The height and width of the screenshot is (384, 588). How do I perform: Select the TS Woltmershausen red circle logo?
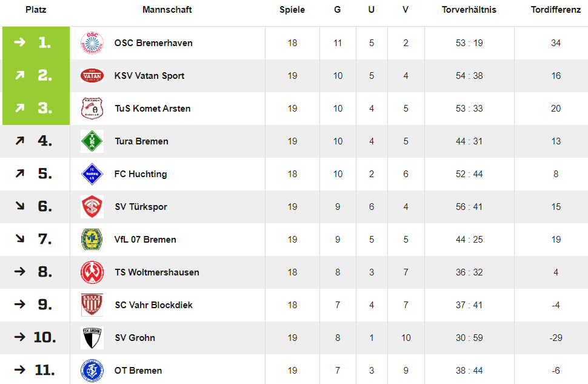point(92,272)
